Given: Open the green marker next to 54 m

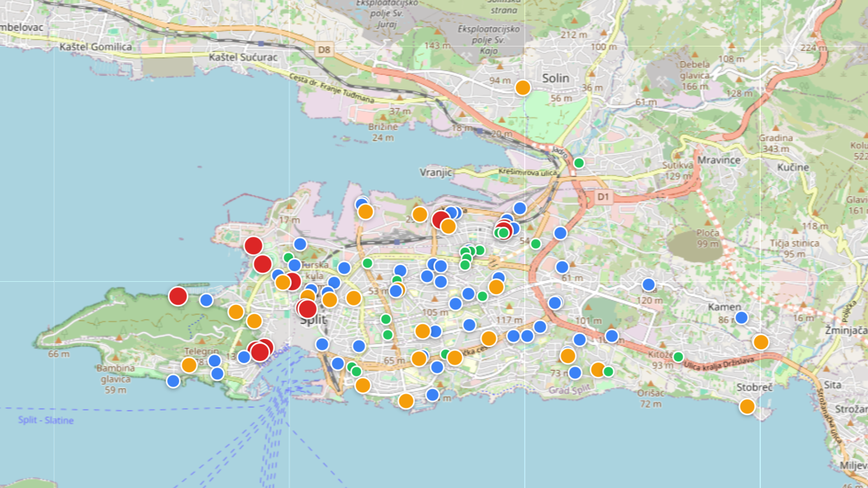Looking at the screenshot, I should tap(535, 244).
